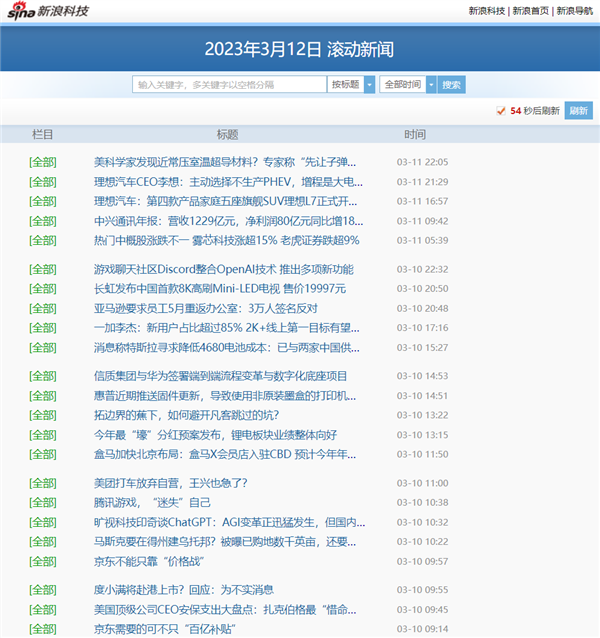
Task: Open 盒马加快北京布局 article
Action: pos(225,454)
